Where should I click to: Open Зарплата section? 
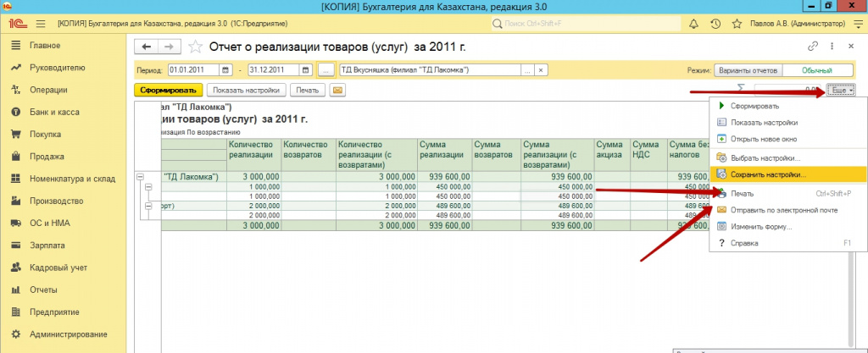tap(63, 245)
